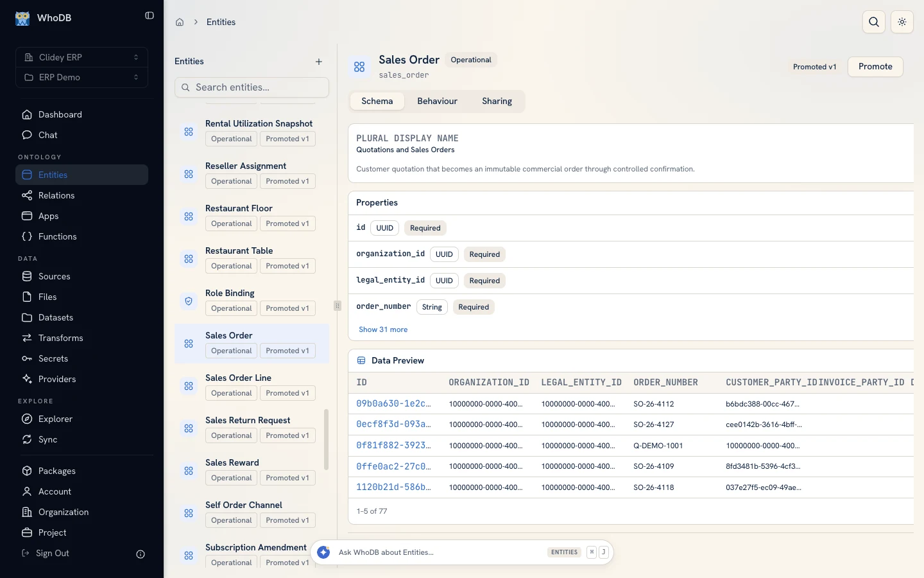Click the entities list scrollbar
The width and height of the screenshot is (924, 578).
327,440
